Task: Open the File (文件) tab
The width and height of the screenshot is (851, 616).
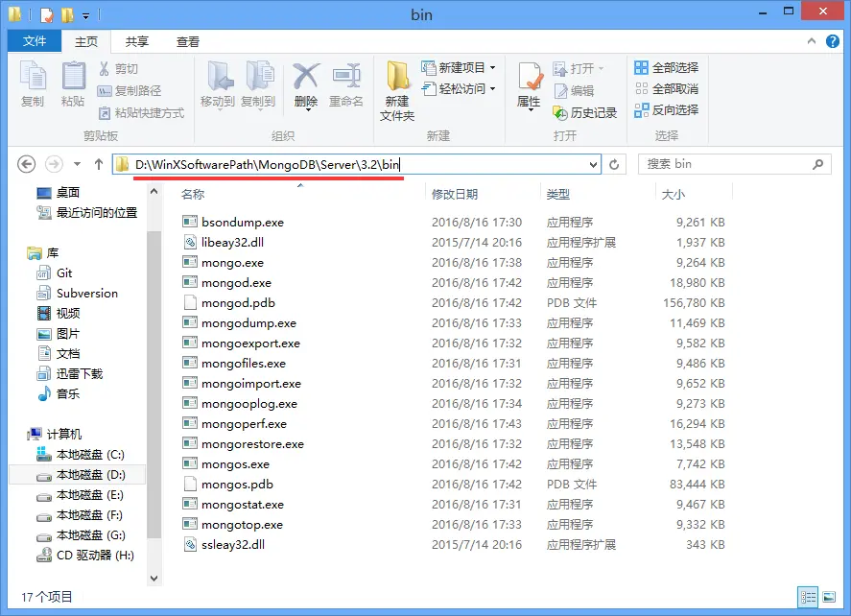Action: [x=35, y=41]
